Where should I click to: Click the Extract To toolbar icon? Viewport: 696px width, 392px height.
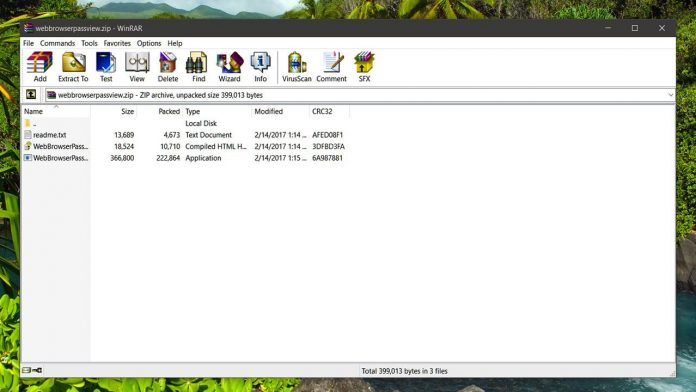(x=73, y=67)
